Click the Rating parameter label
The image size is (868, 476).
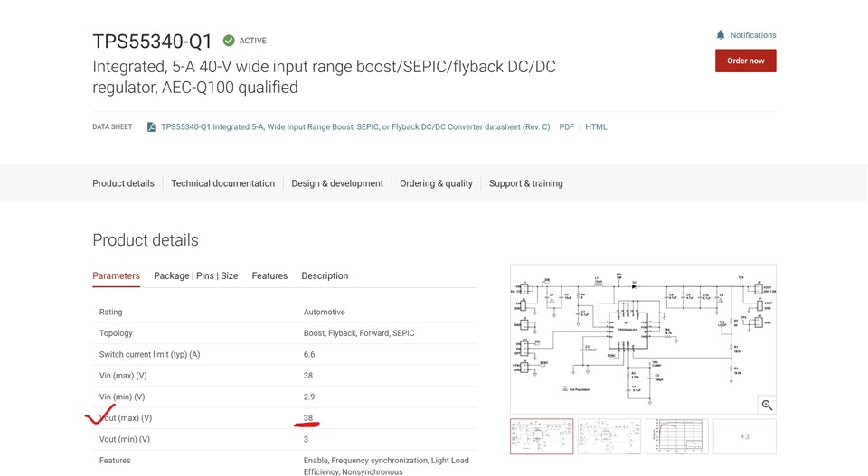(110, 312)
